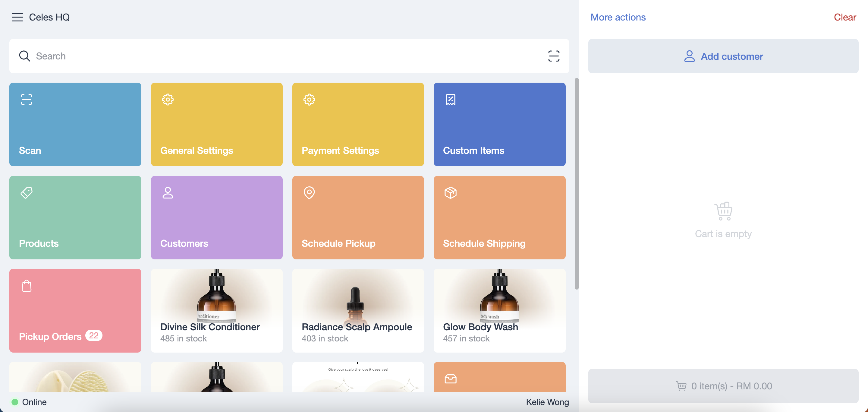868x412 pixels.
Task: Select the 'Give your scalp the love' product tile
Action: point(358,377)
